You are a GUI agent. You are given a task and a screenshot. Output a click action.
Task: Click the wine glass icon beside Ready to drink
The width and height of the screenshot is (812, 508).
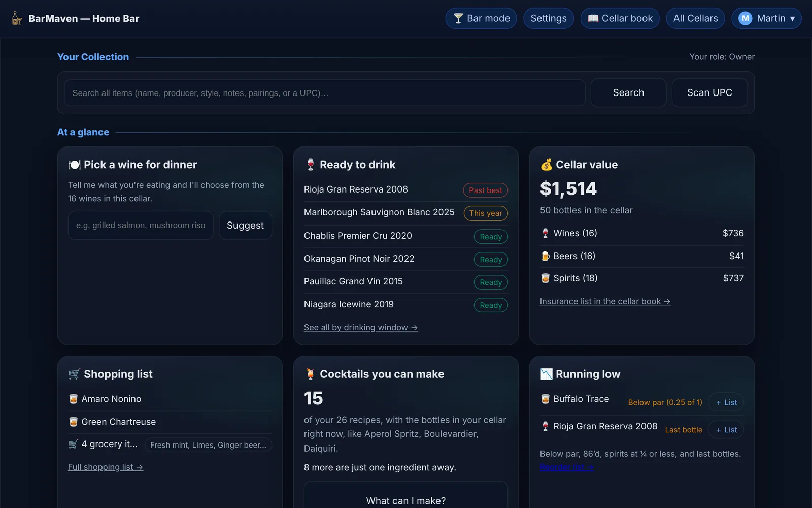311,165
